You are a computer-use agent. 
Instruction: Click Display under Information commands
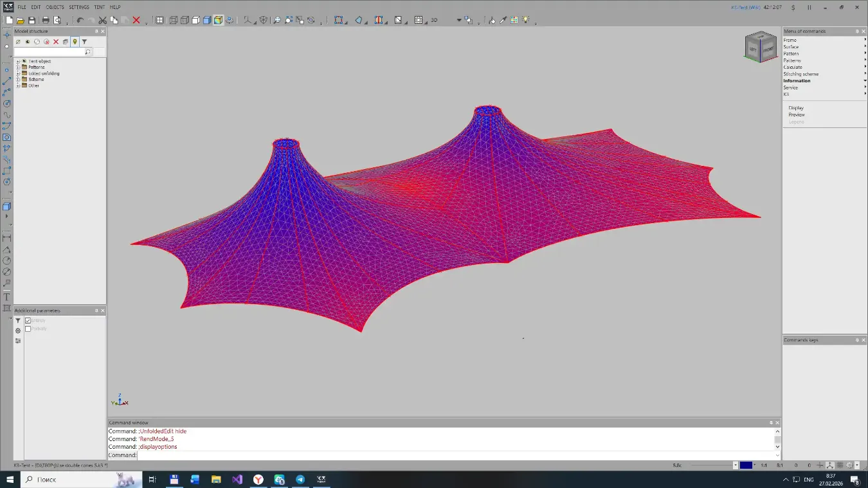tap(796, 108)
